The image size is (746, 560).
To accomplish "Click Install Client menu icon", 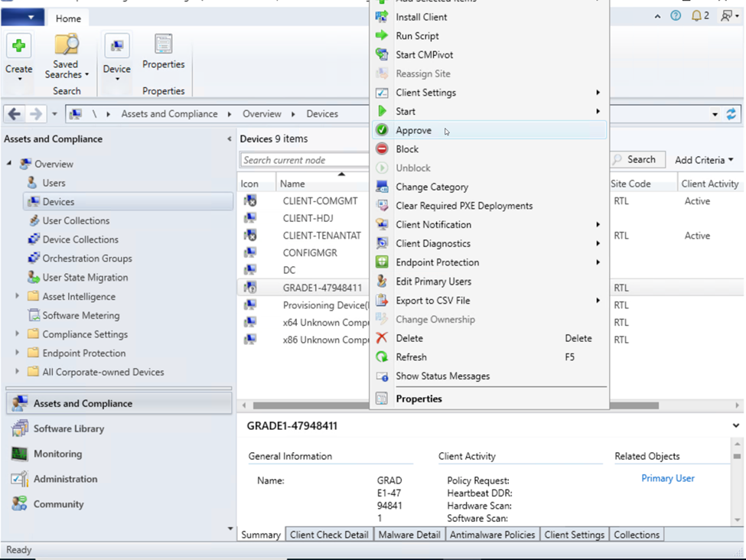I will 382,17.
